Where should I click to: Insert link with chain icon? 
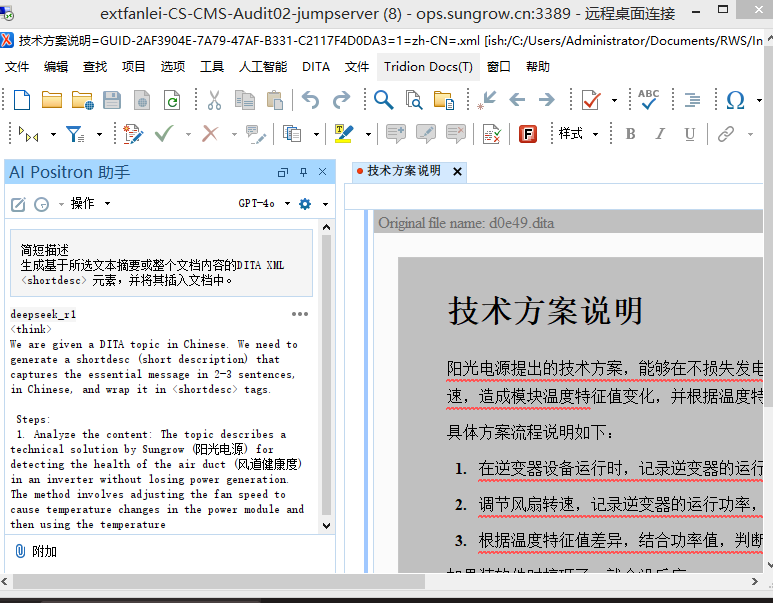(726, 134)
